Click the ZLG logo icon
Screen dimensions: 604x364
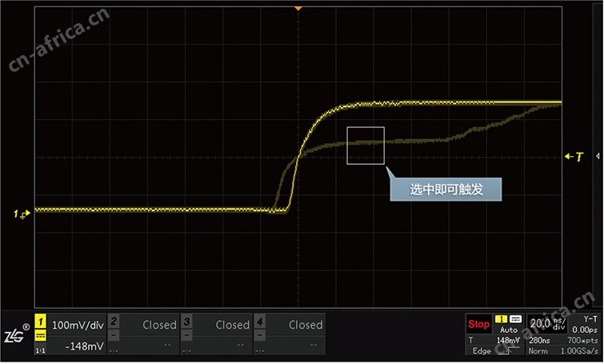pos(15,334)
